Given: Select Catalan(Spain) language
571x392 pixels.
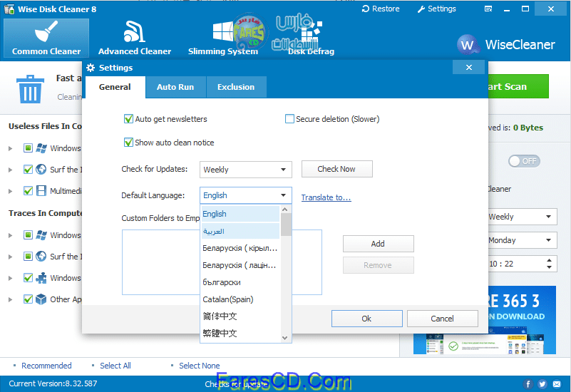Looking at the screenshot, I should tap(241, 299).
